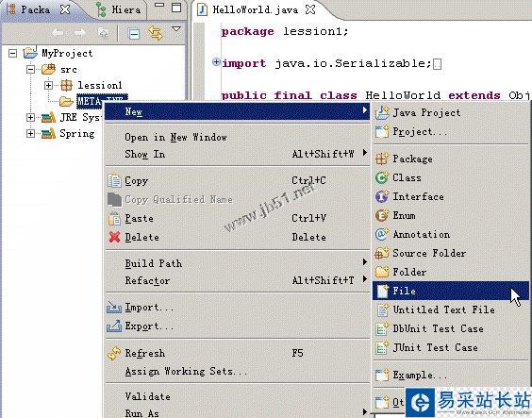Choose Copy from context menu
The image size is (532, 418).
point(237,180)
